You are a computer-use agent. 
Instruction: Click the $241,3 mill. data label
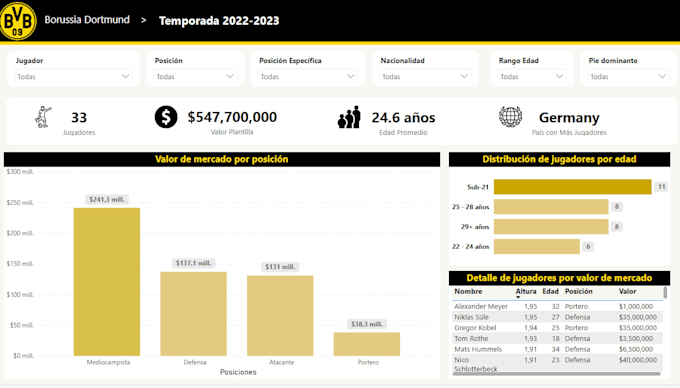pyautogui.click(x=107, y=199)
